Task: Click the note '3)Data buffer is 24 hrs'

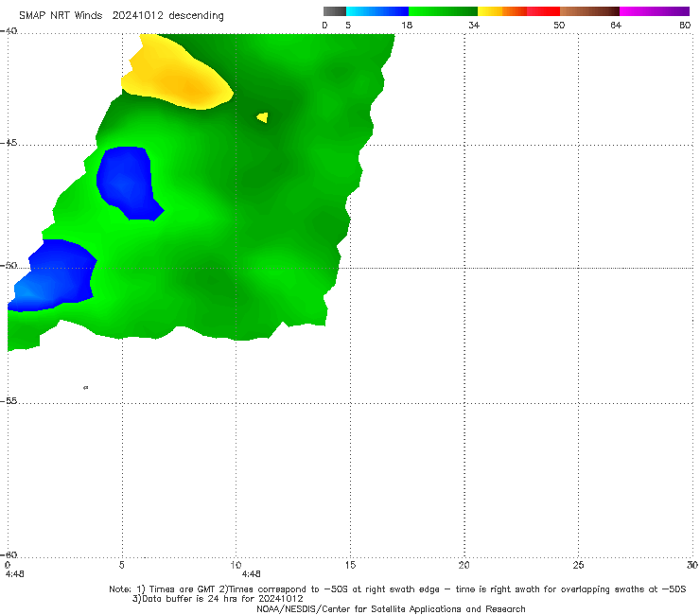Action: (218, 599)
